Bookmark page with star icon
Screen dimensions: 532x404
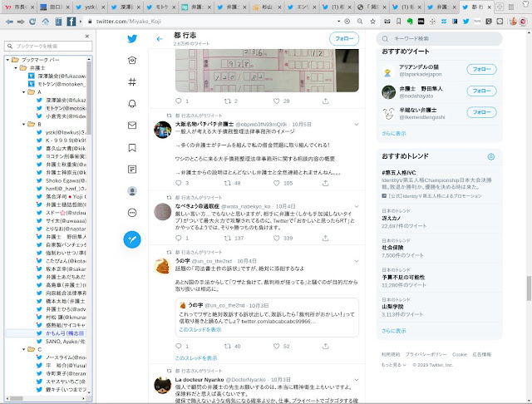pyautogui.click(x=373, y=22)
